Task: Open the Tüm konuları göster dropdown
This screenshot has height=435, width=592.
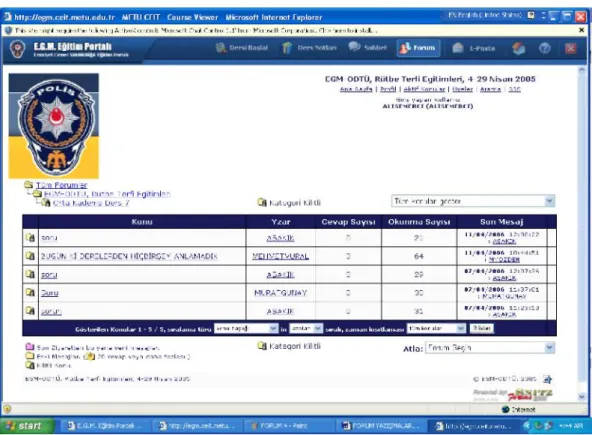Action: (473, 201)
